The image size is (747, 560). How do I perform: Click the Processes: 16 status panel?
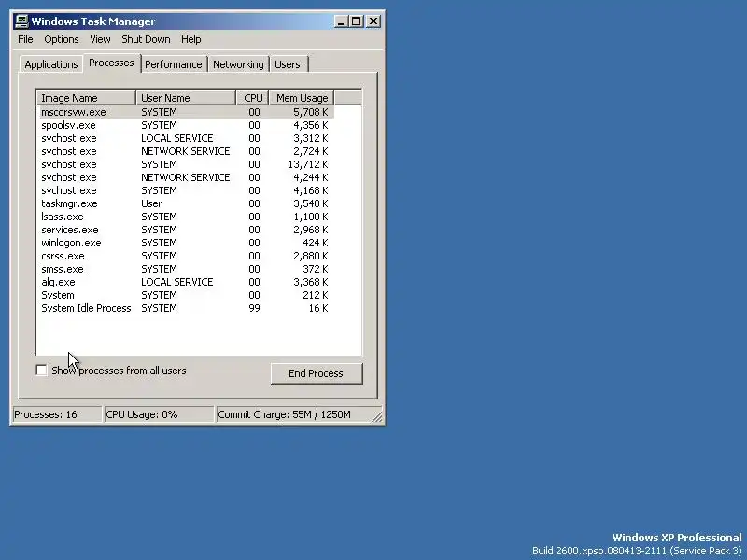pyautogui.click(x=57, y=414)
